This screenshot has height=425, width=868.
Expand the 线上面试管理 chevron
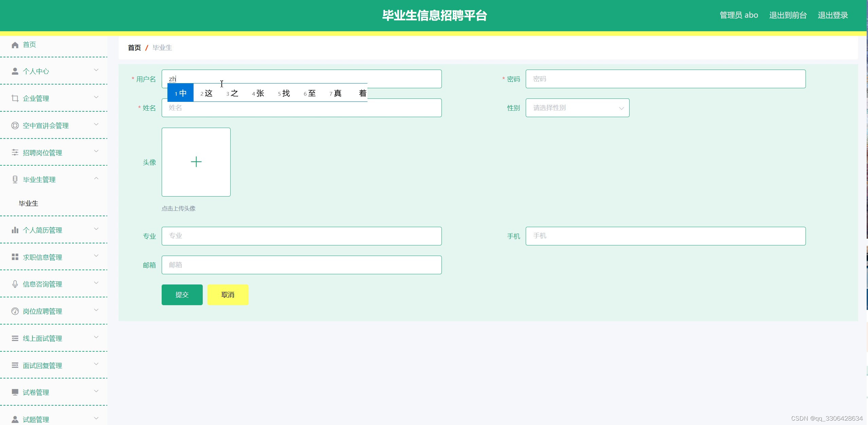click(96, 337)
